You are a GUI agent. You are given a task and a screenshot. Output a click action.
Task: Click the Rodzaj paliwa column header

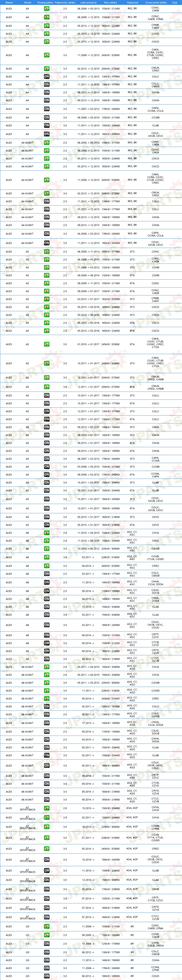pos(45,2)
